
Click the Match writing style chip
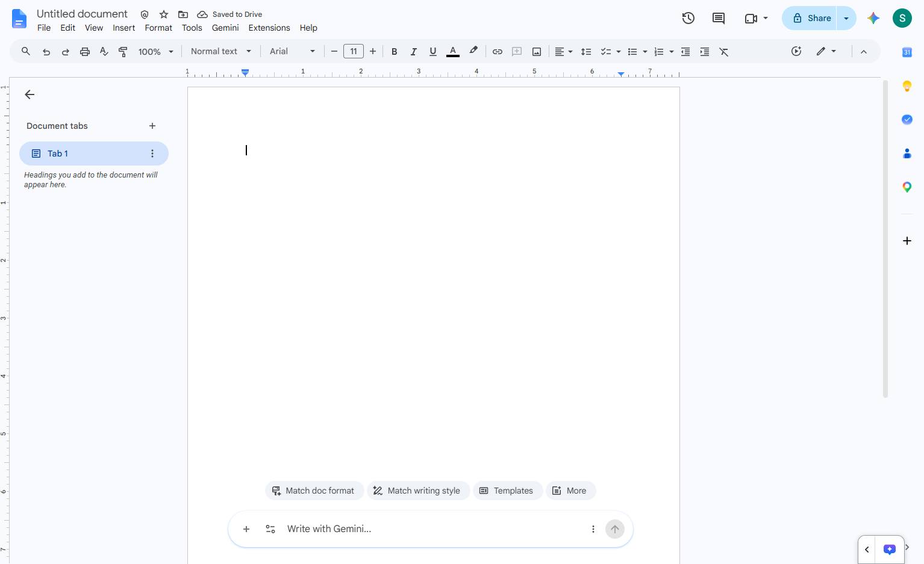(418, 491)
